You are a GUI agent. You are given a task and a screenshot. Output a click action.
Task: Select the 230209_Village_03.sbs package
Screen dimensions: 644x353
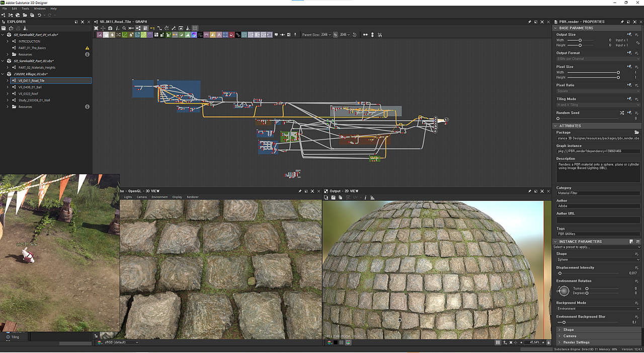click(31, 74)
